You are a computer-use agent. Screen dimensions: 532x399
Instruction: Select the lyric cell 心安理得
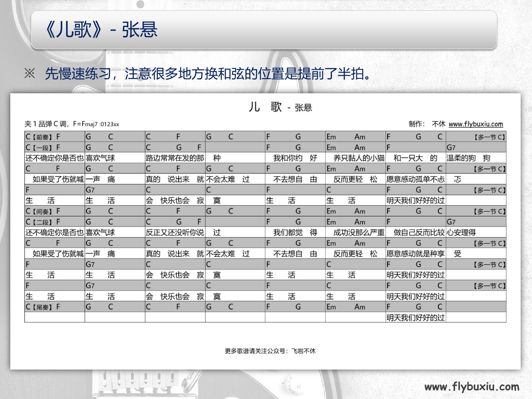(476, 232)
